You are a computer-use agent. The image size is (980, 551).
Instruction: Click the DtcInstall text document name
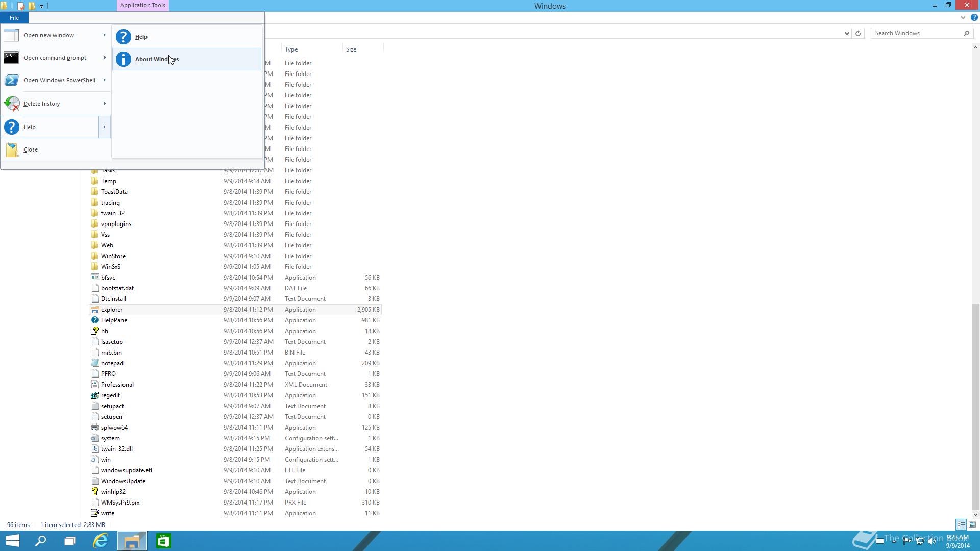click(113, 299)
